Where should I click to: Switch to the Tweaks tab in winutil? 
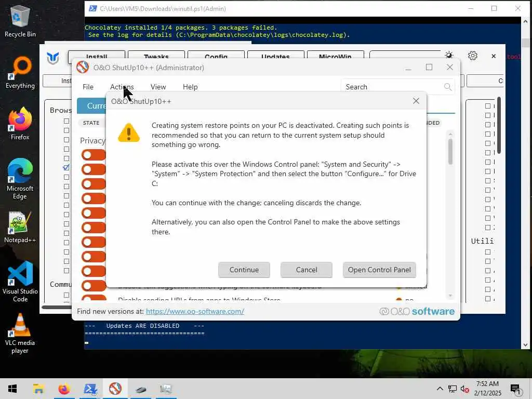156,55
